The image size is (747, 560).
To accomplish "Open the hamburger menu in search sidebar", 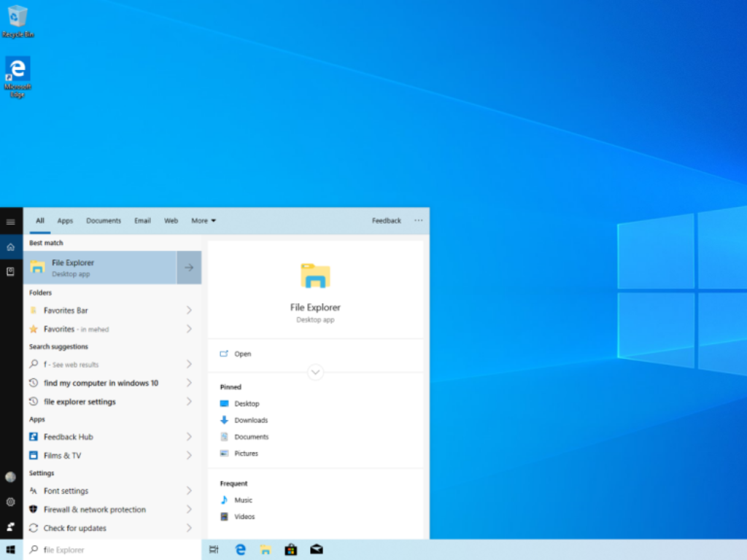I will coord(11,222).
